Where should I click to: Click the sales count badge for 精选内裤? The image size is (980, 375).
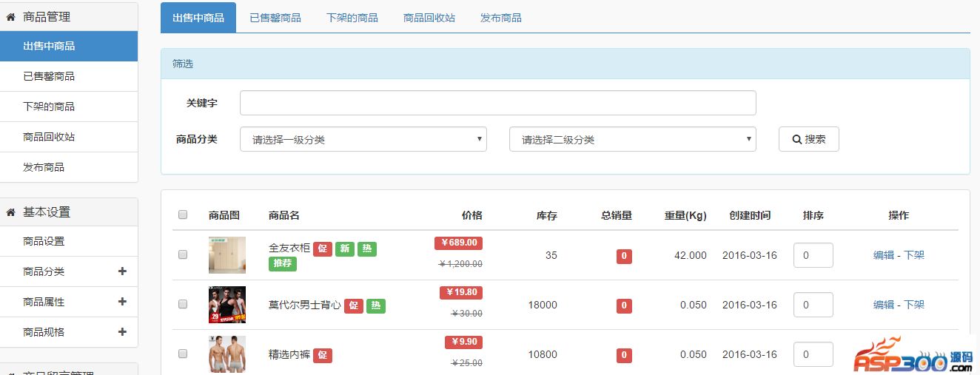tap(624, 355)
